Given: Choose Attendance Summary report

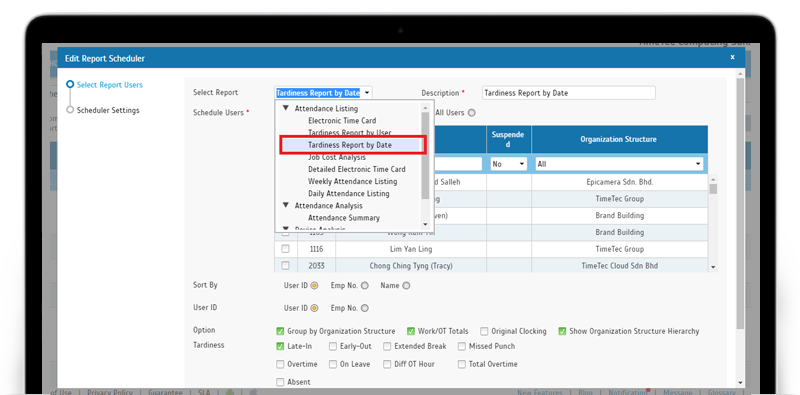Looking at the screenshot, I should coord(344,217).
